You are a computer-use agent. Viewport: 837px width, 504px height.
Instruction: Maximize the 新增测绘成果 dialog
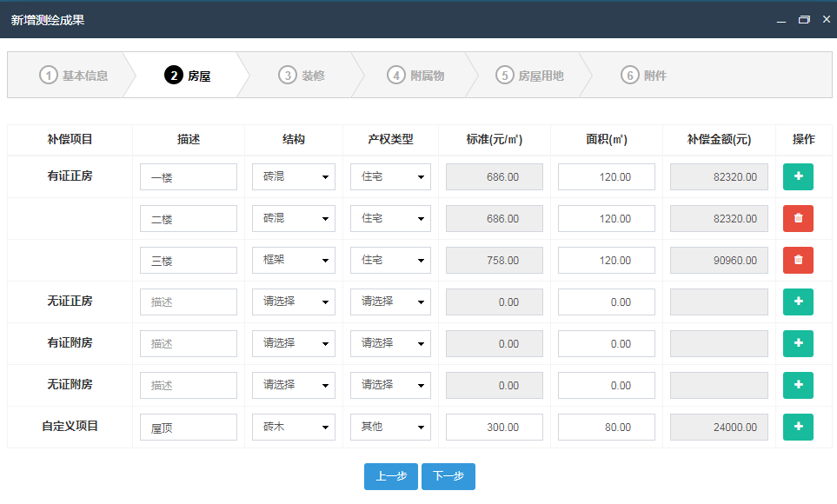tap(804, 20)
